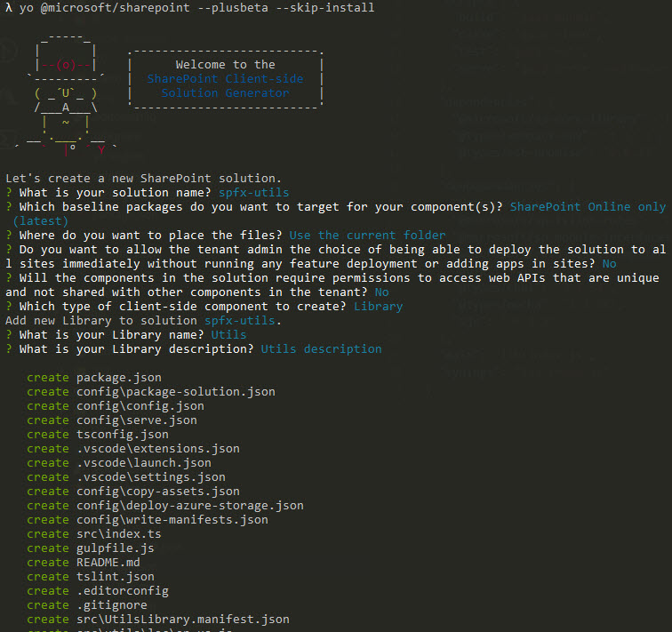The width and height of the screenshot is (672, 632).
Task: Click the Library name answer 'Utils'
Action: click(228, 334)
